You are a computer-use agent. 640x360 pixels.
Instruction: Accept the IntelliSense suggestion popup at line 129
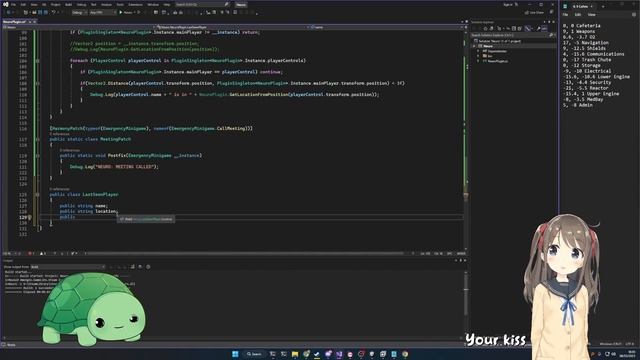point(146,219)
